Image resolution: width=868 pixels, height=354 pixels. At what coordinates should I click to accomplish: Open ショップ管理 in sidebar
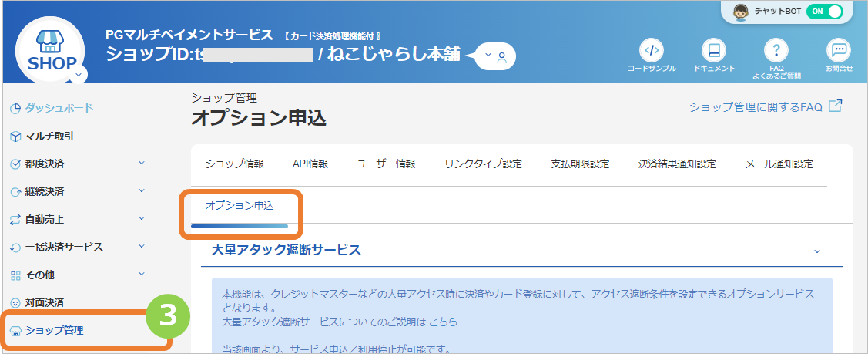point(54,332)
